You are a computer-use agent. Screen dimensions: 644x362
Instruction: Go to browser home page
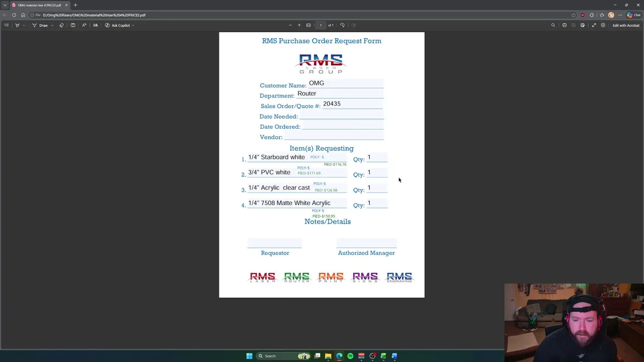tap(23, 15)
